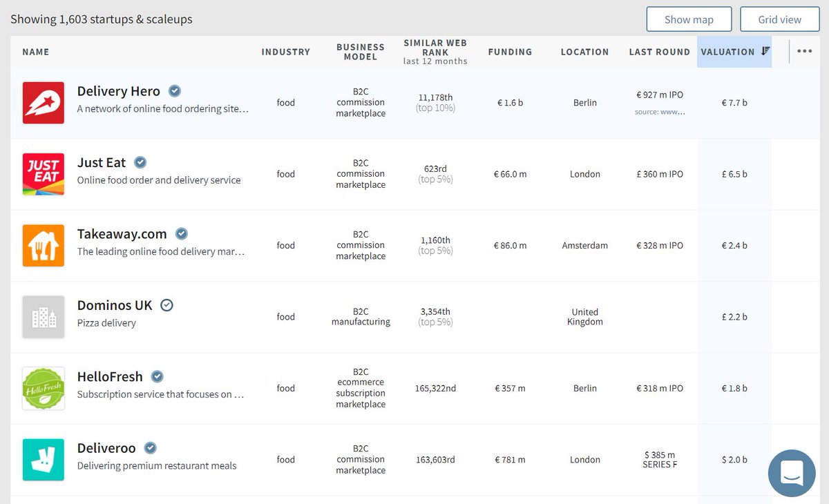
Task: Open the Deliveroo teal logo
Action: 44,460
